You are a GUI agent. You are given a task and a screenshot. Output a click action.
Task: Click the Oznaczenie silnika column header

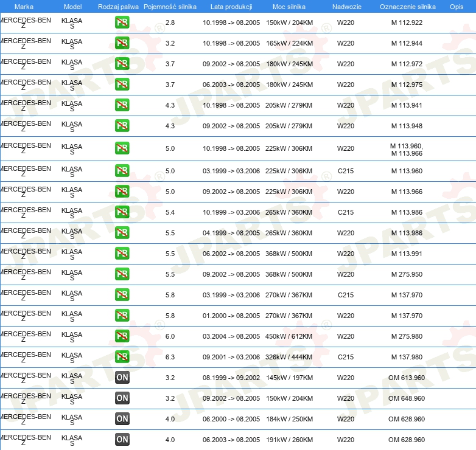[407, 6]
